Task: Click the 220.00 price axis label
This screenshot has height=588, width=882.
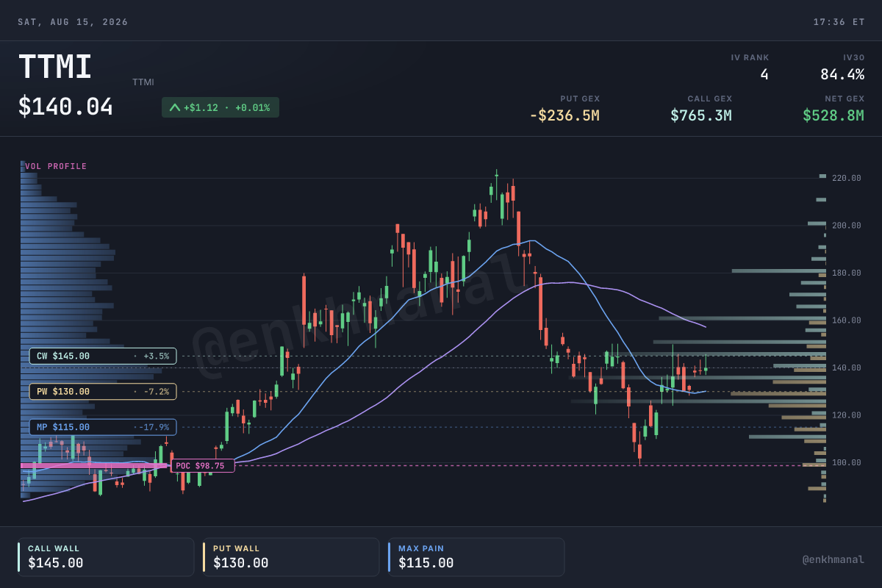Action: pos(846,178)
